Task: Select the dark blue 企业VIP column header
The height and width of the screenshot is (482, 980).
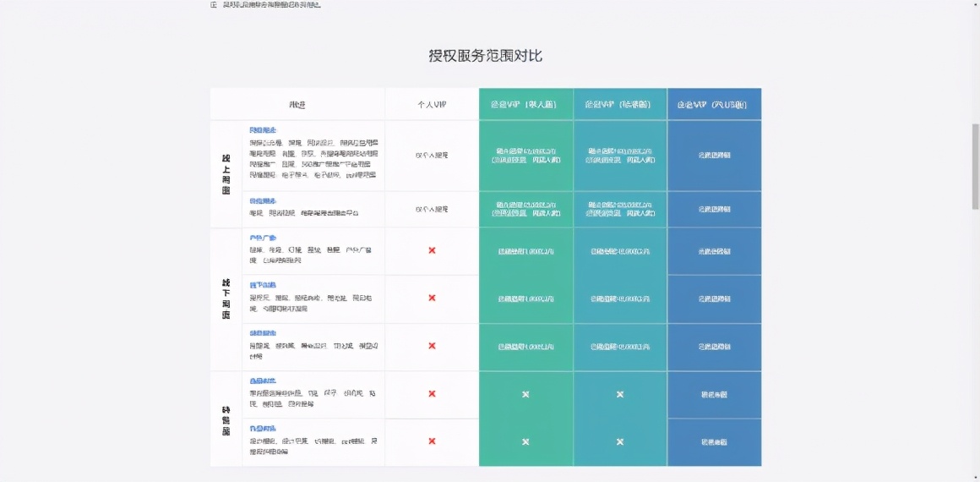Action: coord(715,104)
